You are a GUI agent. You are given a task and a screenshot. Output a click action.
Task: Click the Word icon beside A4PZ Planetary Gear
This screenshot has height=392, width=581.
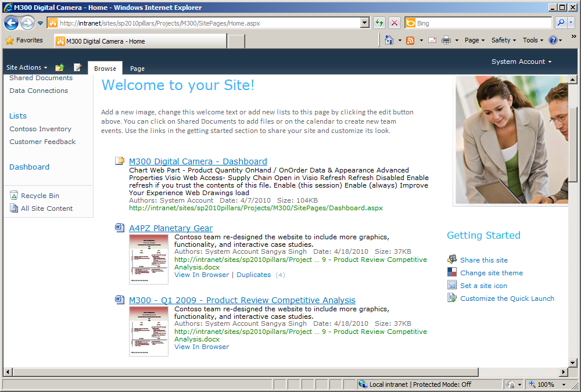coord(120,228)
